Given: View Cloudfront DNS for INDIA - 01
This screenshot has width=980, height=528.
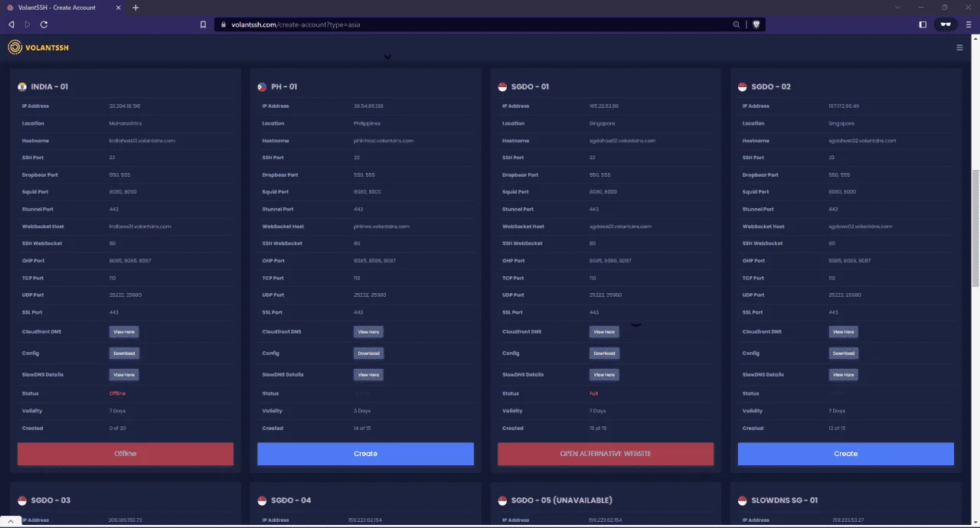Looking at the screenshot, I should [124, 332].
